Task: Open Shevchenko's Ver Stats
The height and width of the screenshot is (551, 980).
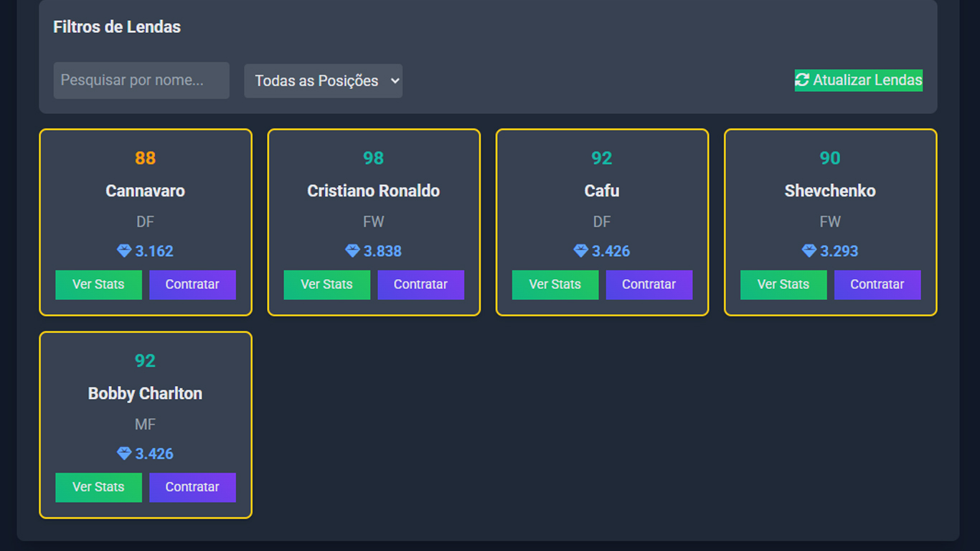Action: (x=783, y=285)
